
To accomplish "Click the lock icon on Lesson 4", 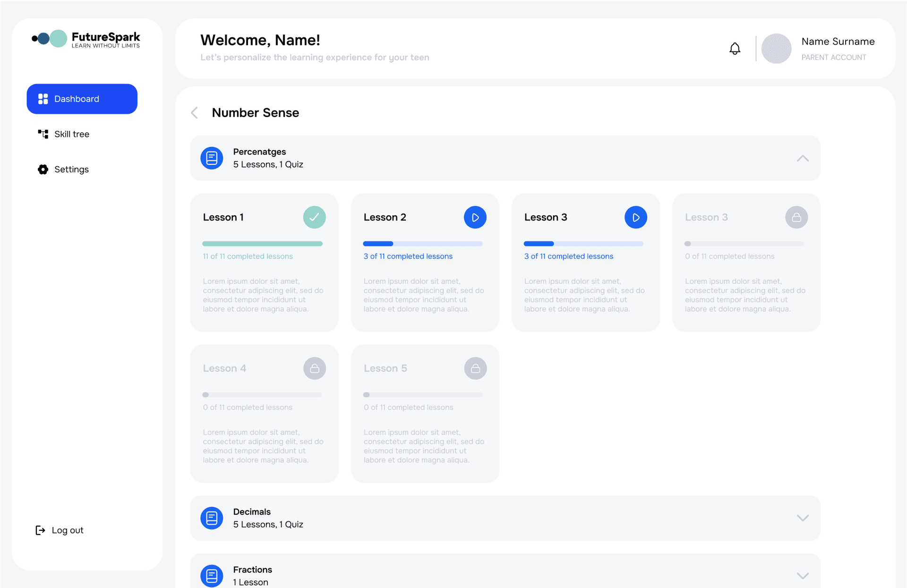I will pyautogui.click(x=314, y=368).
